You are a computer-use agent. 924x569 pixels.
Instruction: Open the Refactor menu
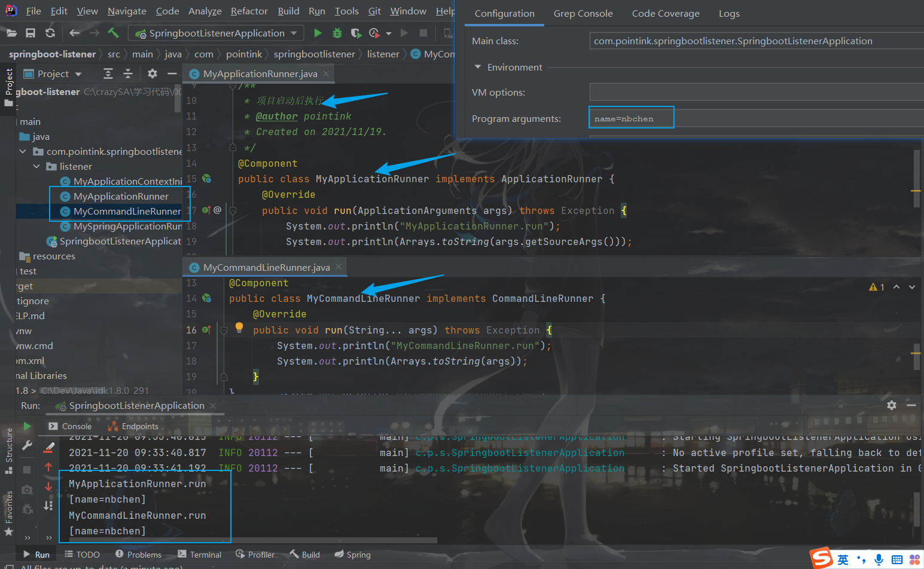(249, 11)
